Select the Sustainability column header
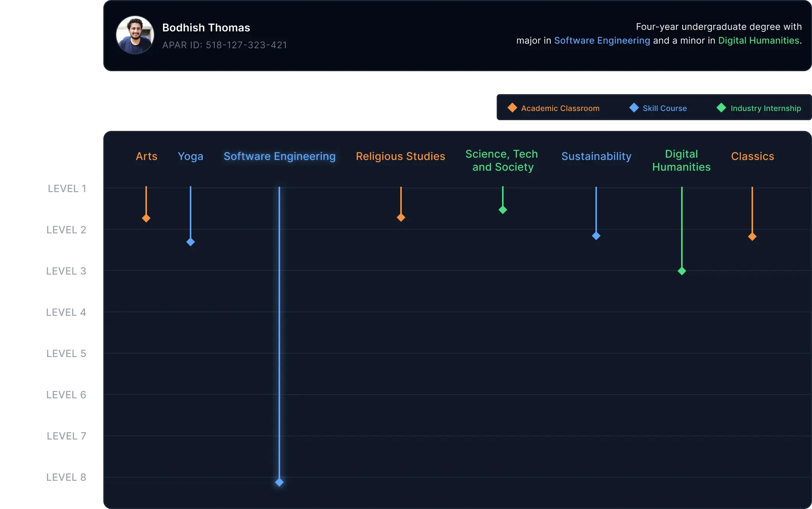 click(596, 156)
